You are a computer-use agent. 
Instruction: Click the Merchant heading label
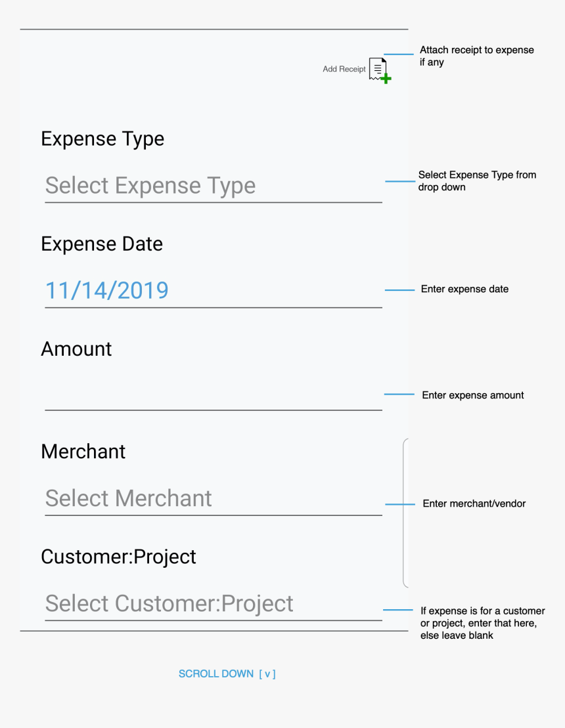(x=83, y=452)
